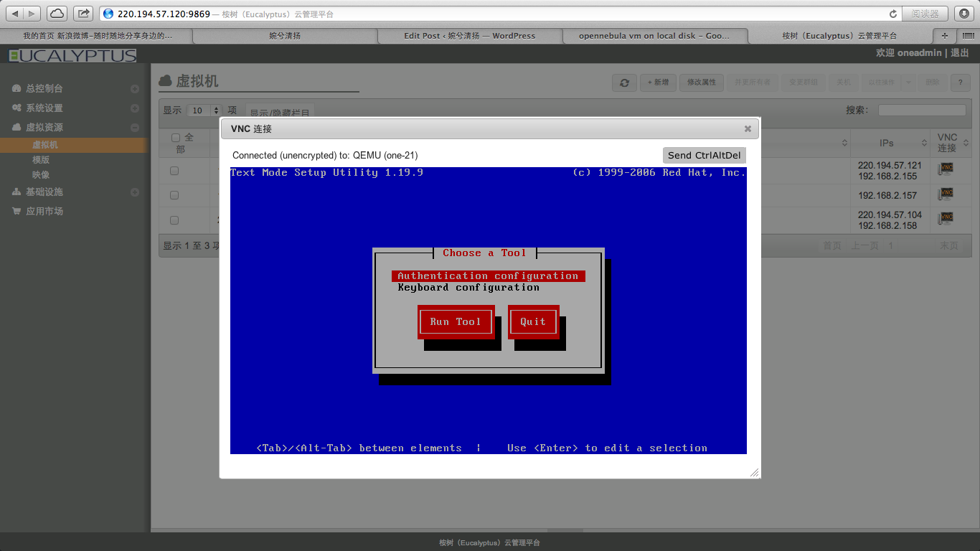Check the first VM row checkbox
The image size is (980, 551).
(174, 171)
